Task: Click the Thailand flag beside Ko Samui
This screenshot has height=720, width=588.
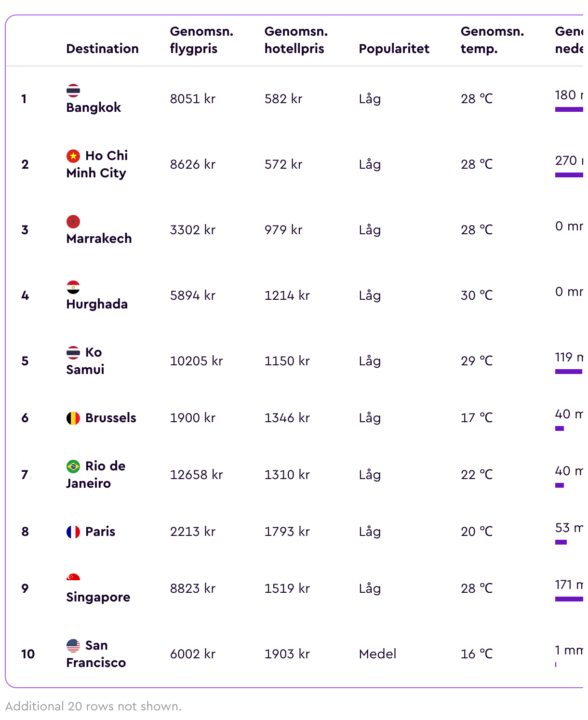Action: [73, 352]
